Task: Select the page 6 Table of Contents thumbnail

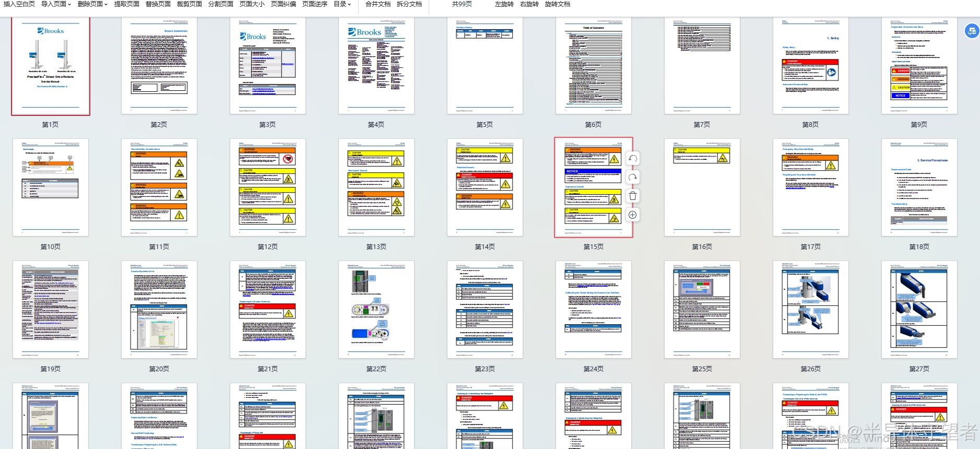Action: click(594, 66)
